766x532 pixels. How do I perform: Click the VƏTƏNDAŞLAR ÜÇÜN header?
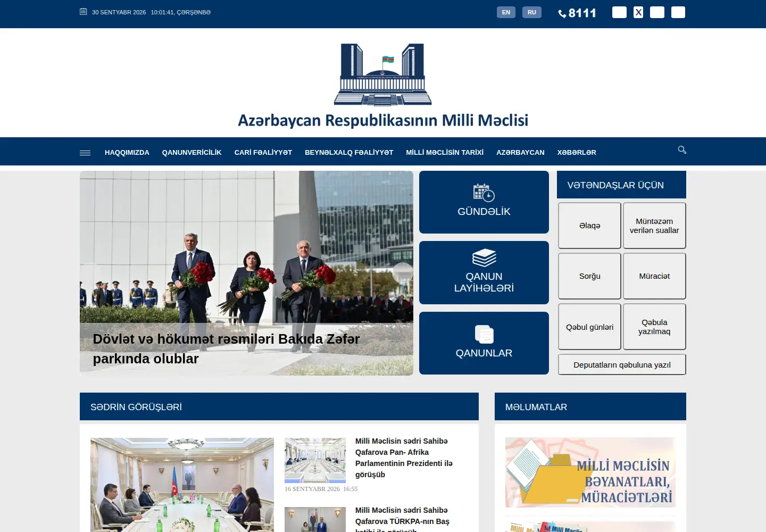[621, 185]
